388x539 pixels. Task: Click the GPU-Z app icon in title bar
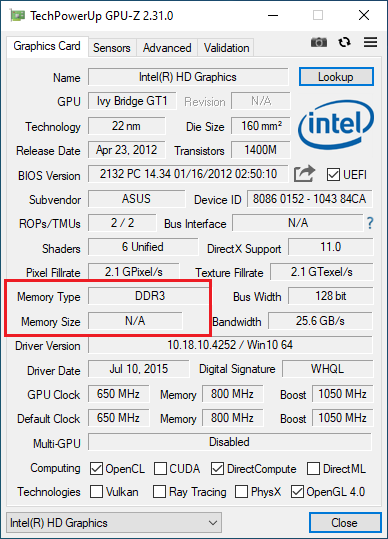click(x=17, y=15)
